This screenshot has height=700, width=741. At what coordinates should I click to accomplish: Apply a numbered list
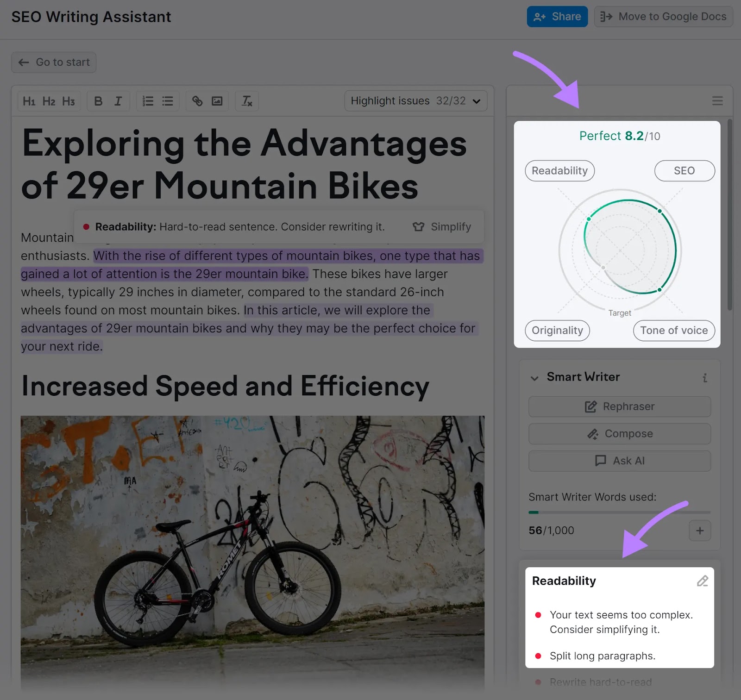tap(147, 101)
